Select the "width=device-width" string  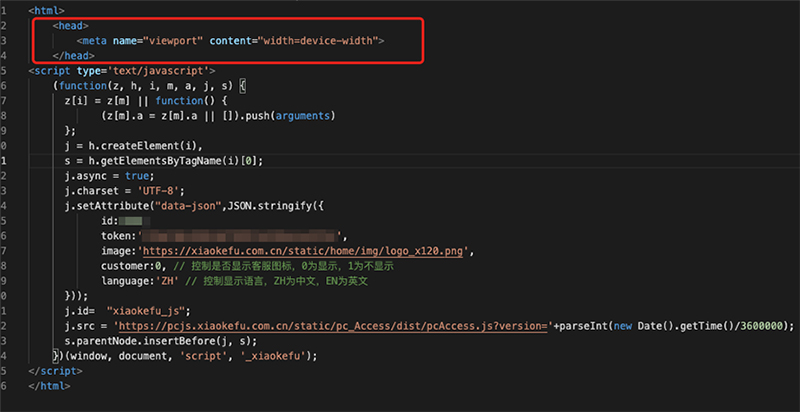[x=317, y=40]
